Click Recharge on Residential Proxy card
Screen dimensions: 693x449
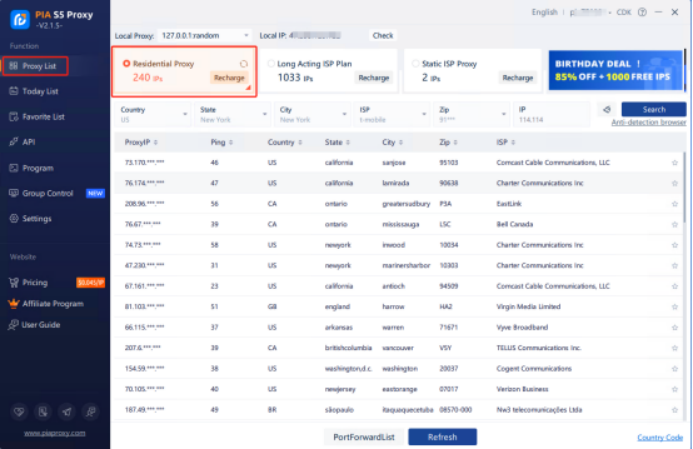[229, 78]
